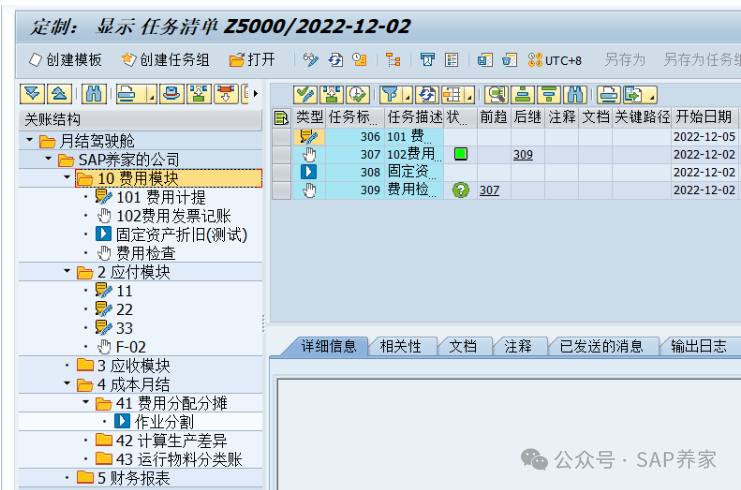741x490 pixels.
Task: Click the print icon in task list toolbar
Action: coord(608,95)
